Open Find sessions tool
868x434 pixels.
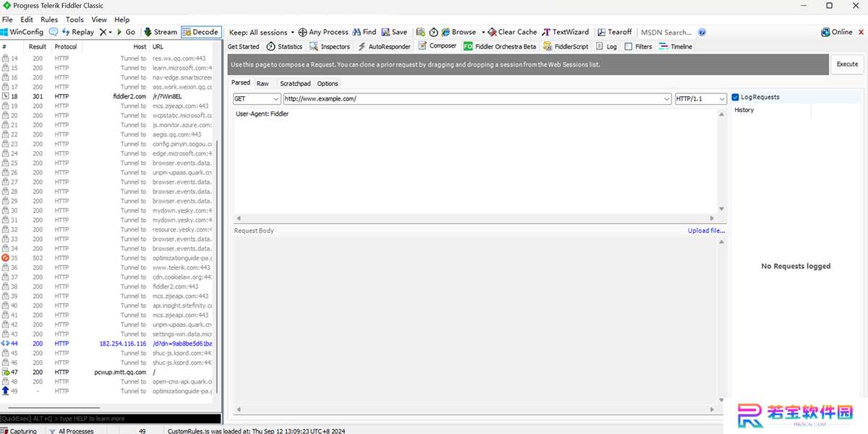tap(365, 32)
